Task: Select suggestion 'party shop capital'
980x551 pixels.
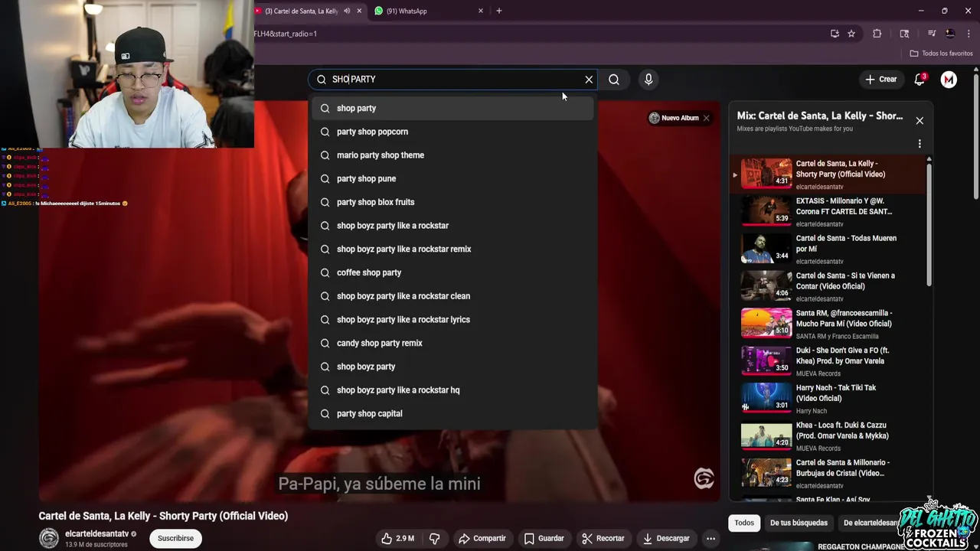Action: (452, 414)
